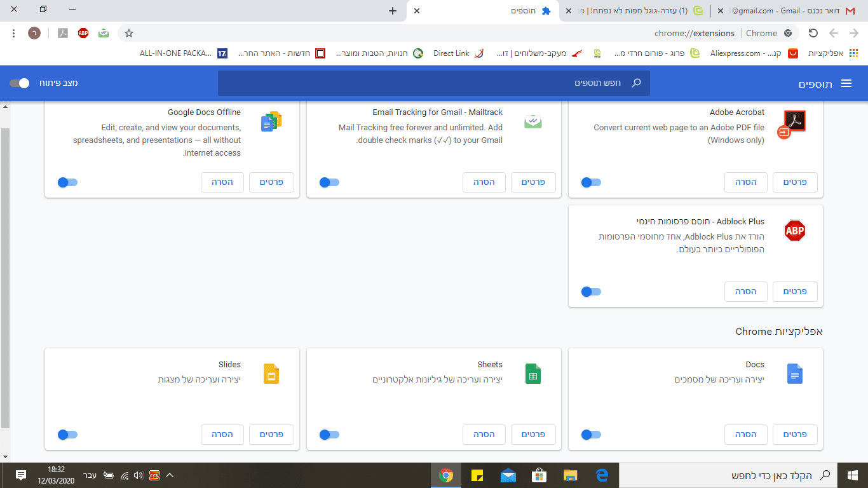Close the תוספים extensions tab

pos(417,11)
